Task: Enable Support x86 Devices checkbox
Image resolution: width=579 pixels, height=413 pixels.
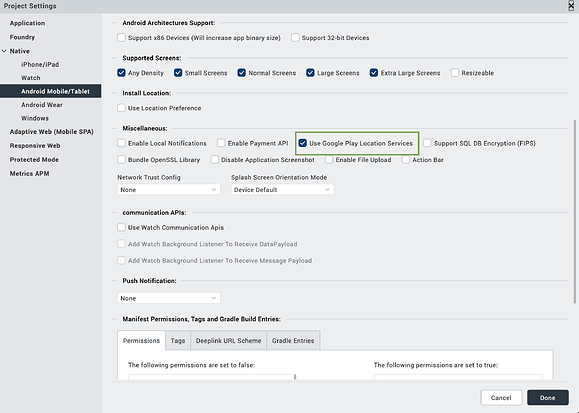Action: click(x=121, y=38)
